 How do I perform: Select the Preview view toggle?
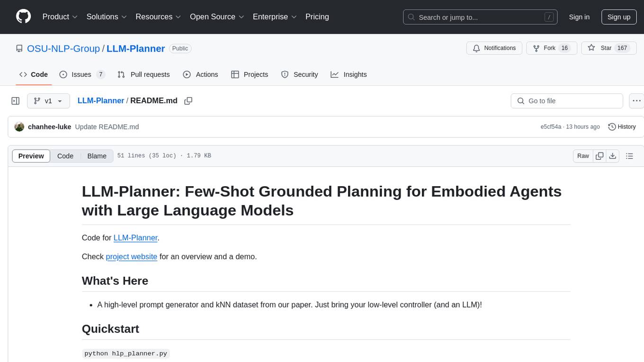(x=31, y=156)
